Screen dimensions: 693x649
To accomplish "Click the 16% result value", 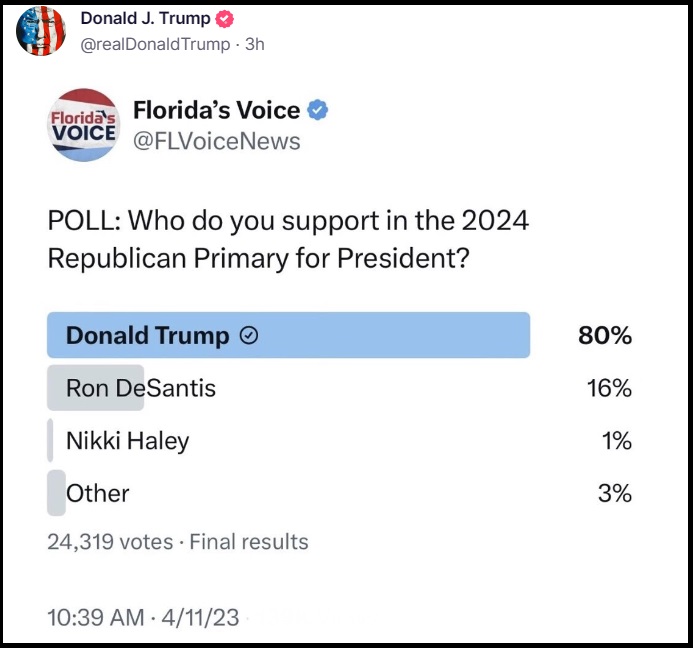I will coord(608,388).
